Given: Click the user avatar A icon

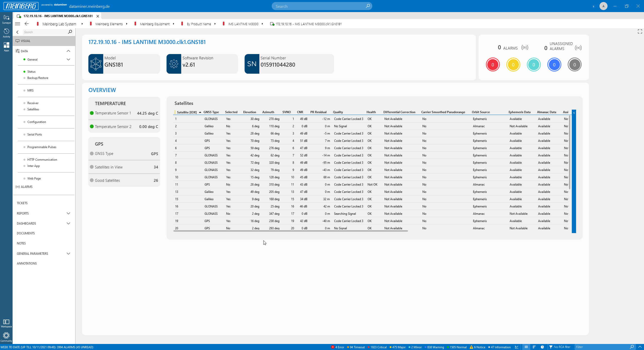Looking at the screenshot, I should pos(603,6).
